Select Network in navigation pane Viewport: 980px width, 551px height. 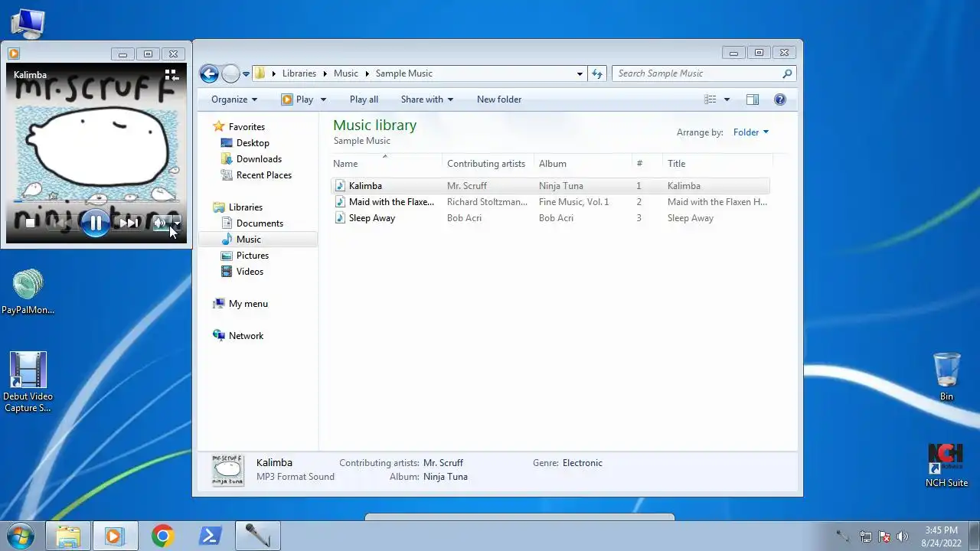coord(238,336)
